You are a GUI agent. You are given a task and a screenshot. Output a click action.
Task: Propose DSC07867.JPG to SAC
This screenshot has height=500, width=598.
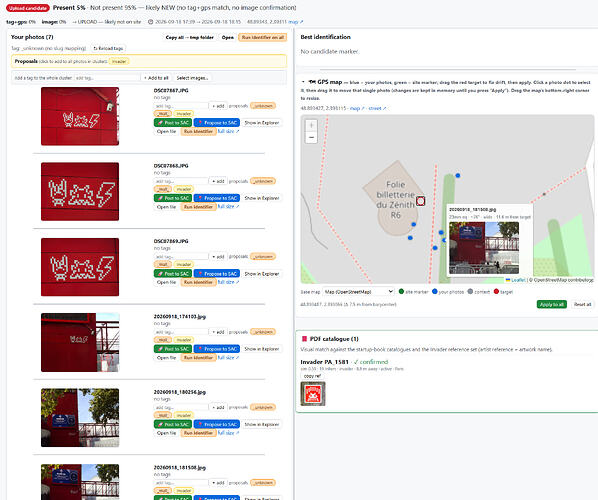(x=217, y=122)
